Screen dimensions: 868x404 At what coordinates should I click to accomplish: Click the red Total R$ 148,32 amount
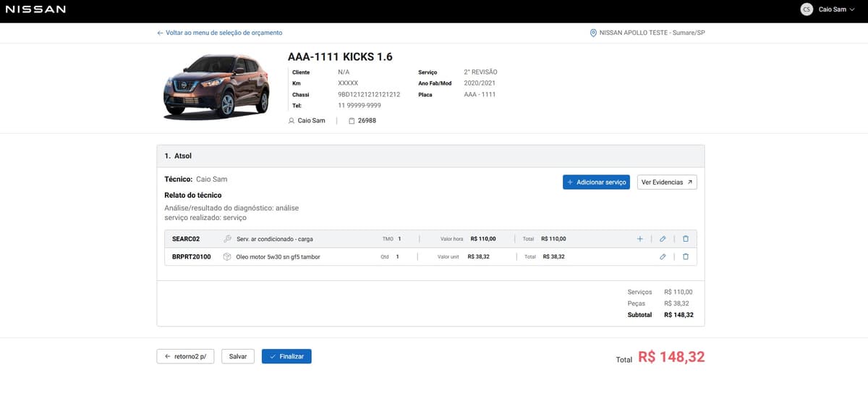click(671, 357)
